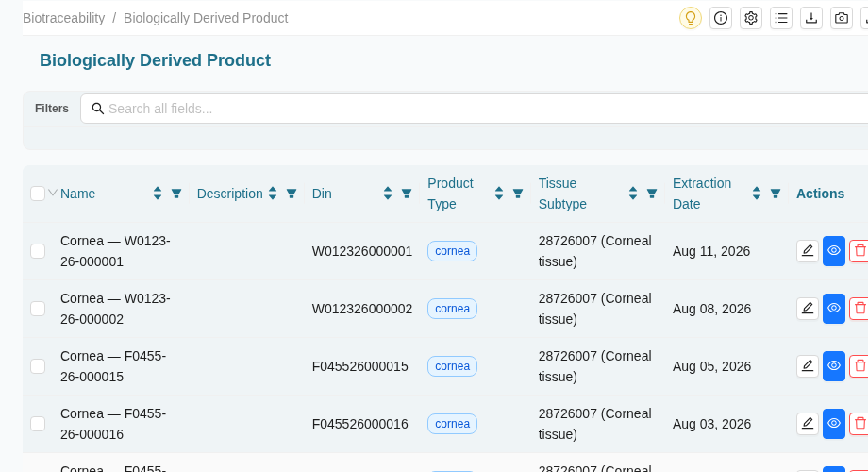Viewport: 868px width, 472px height.
Task: Click the search magnifier icon
Action: click(x=97, y=109)
